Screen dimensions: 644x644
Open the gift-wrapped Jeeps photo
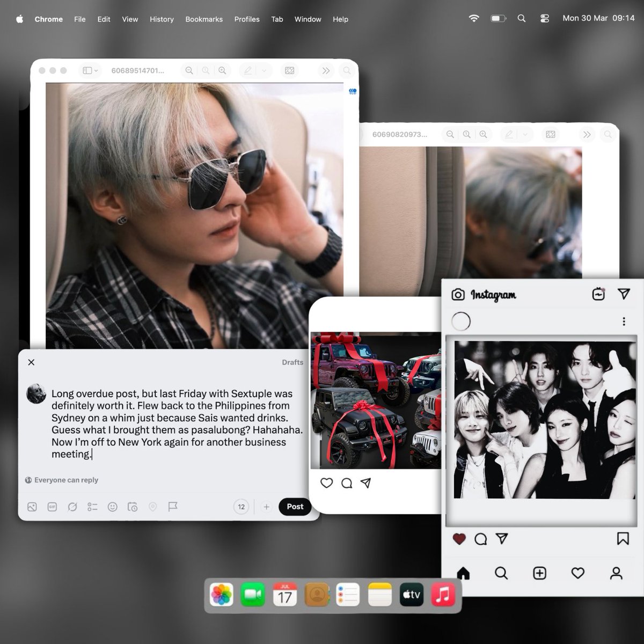pos(376,400)
